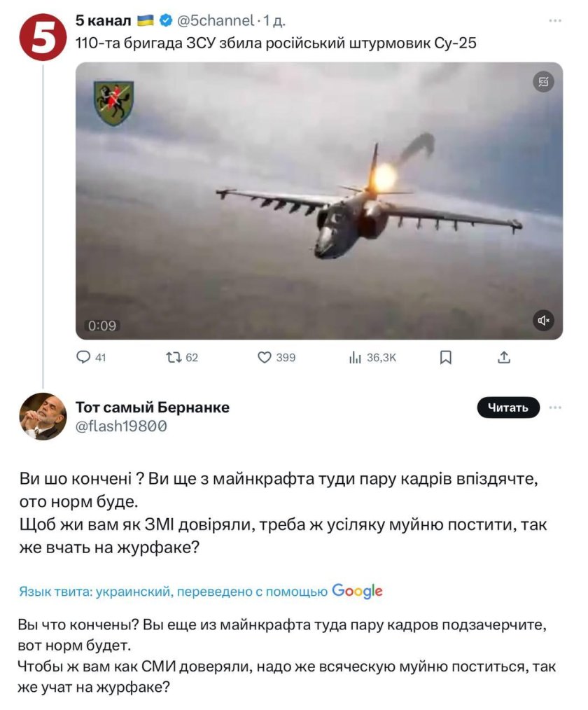Viewport: 588px width, 710px height.
Task: Click the reply comment icon
Action: click(x=83, y=358)
